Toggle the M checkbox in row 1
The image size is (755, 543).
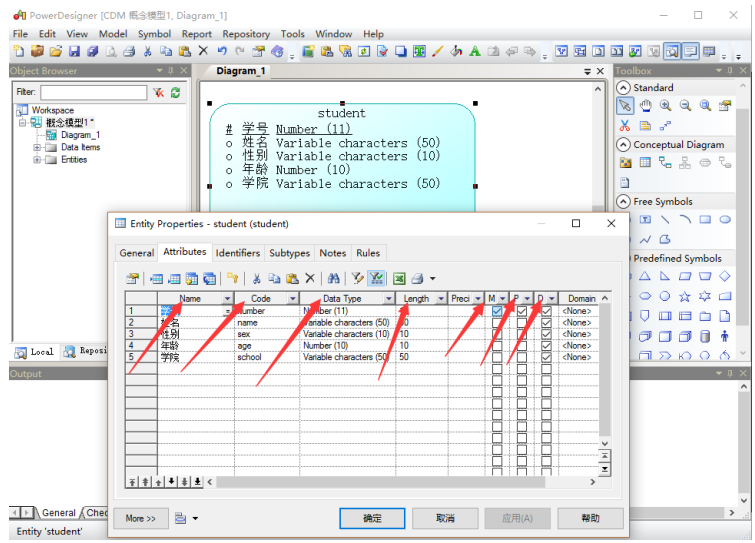(497, 311)
